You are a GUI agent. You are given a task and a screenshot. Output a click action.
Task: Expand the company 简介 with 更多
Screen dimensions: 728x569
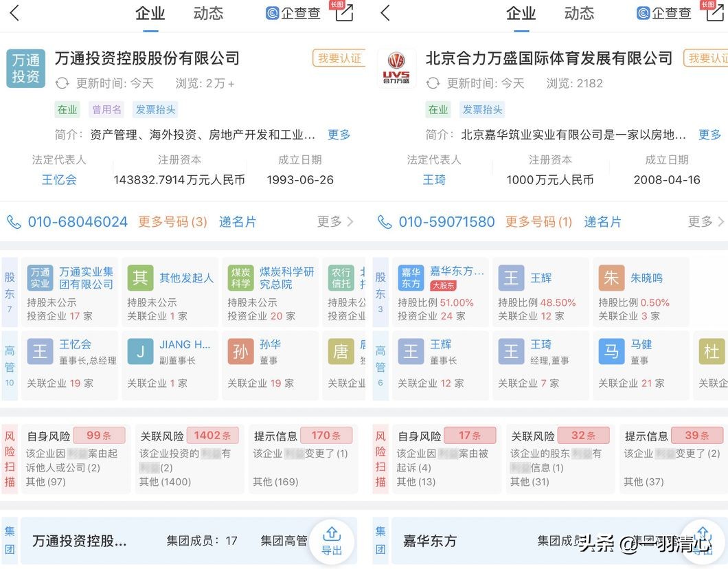click(x=338, y=135)
